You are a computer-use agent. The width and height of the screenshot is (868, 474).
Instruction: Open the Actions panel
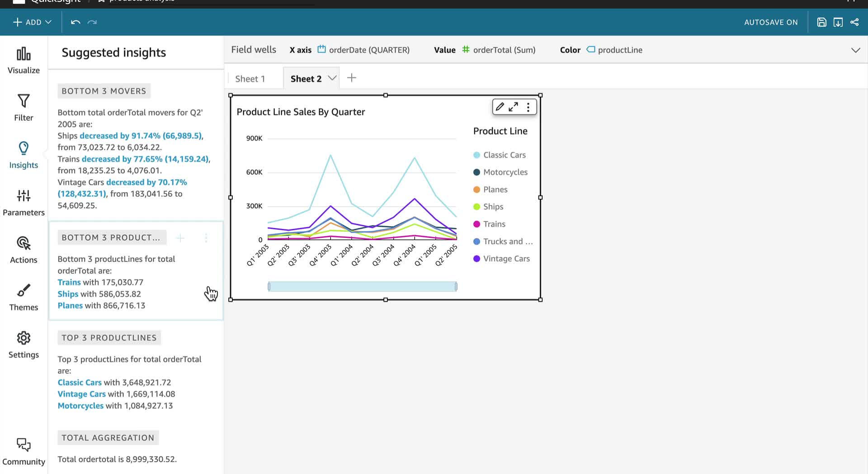point(24,251)
